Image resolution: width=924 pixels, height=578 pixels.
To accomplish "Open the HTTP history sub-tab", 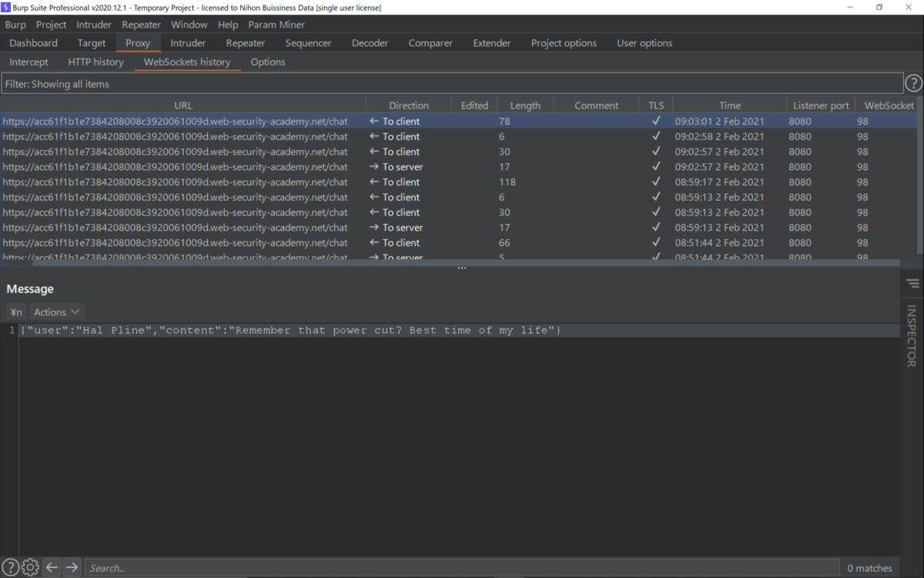I will point(95,62).
